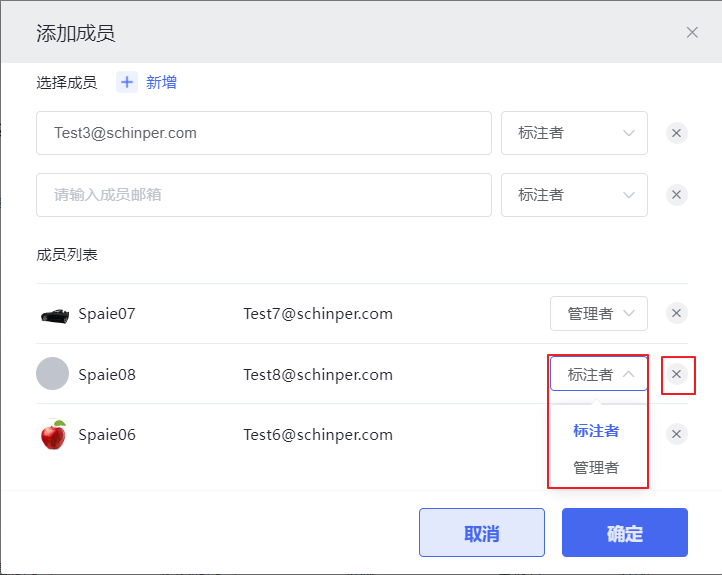Click the Spaie08 member name
This screenshot has height=575, width=722.
click(x=107, y=374)
